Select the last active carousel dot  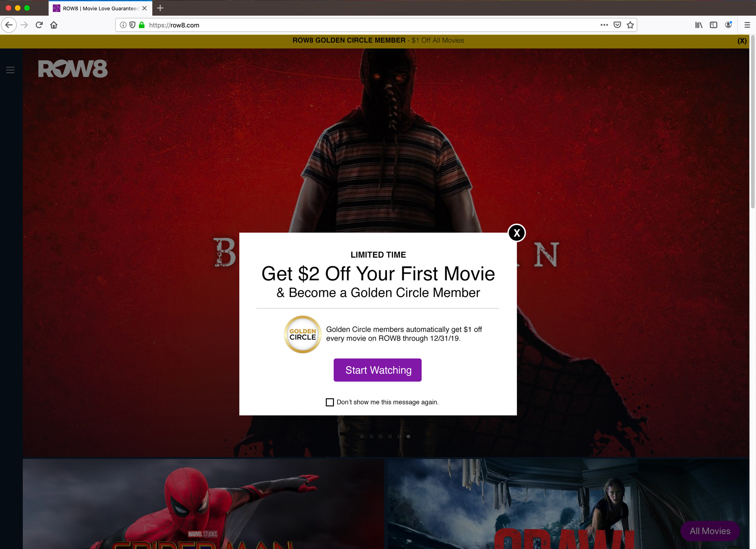click(x=408, y=436)
